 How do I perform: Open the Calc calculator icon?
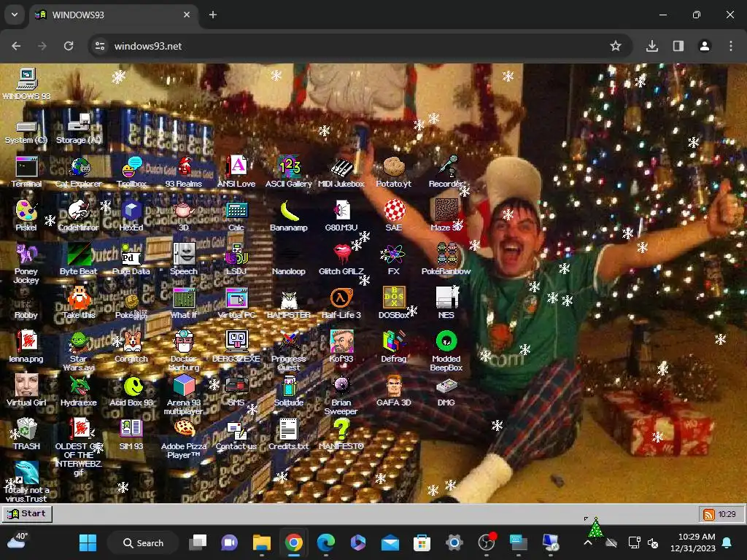pos(236,216)
